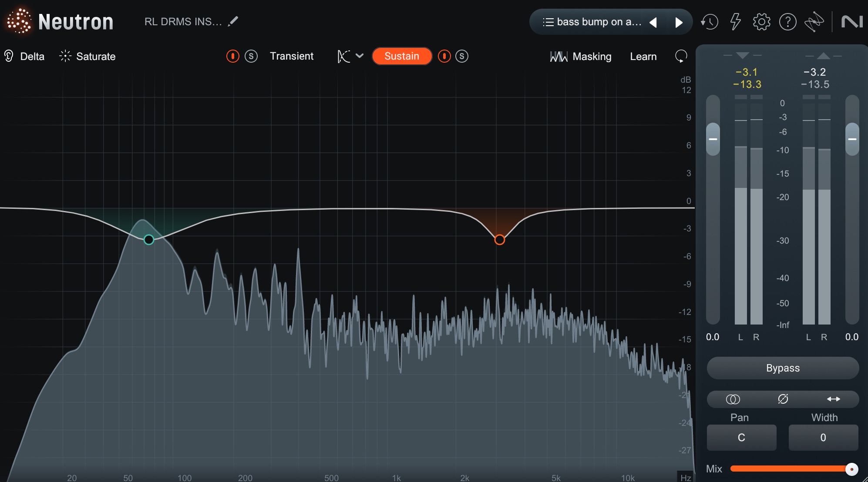Edit the RL DRMS INS track name
868x482 pixels.
233,21
